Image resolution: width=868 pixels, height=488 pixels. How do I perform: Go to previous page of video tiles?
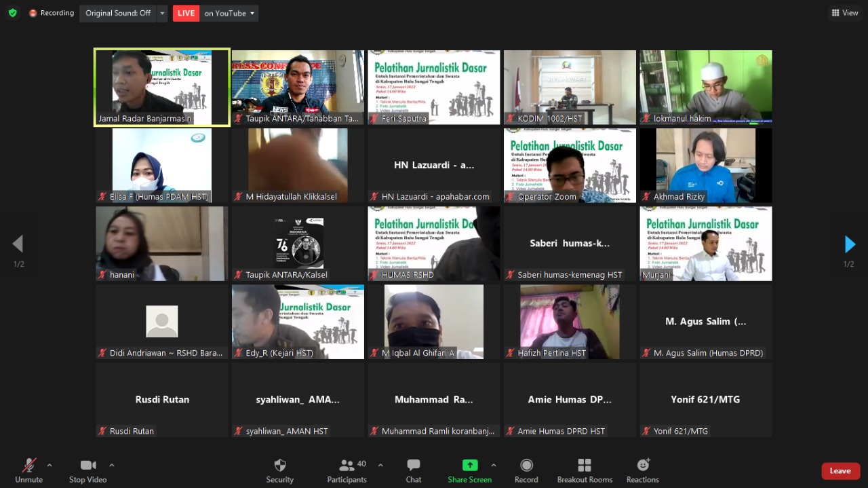18,244
